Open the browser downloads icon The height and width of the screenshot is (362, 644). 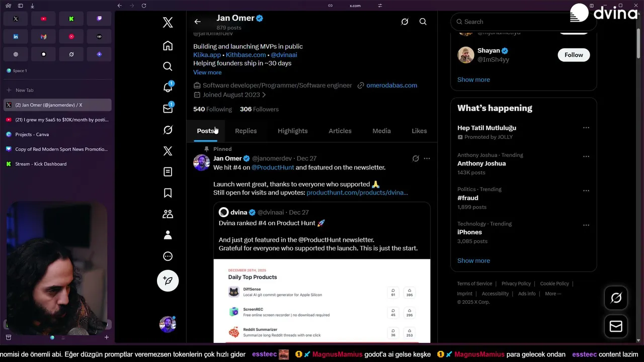coord(32,6)
